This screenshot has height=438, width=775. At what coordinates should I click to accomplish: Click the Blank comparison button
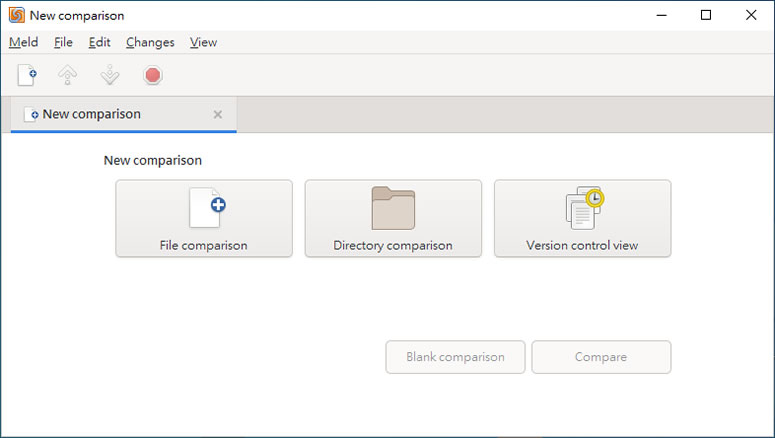tap(455, 357)
